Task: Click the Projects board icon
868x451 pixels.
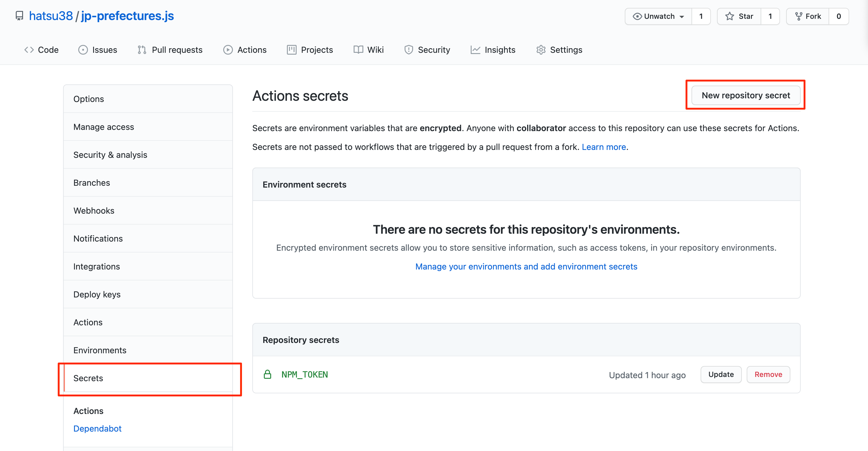Action: tap(291, 50)
